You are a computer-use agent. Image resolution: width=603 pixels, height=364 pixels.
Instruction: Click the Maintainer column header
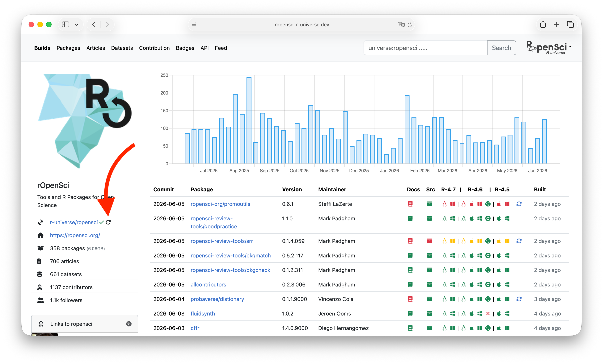click(x=332, y=189)
